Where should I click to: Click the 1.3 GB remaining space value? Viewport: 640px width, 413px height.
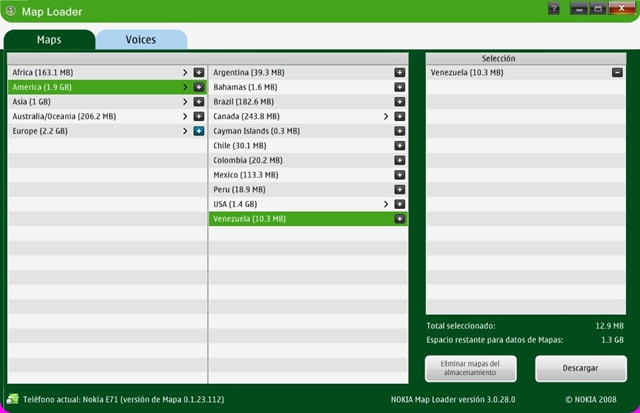[613, 340]
